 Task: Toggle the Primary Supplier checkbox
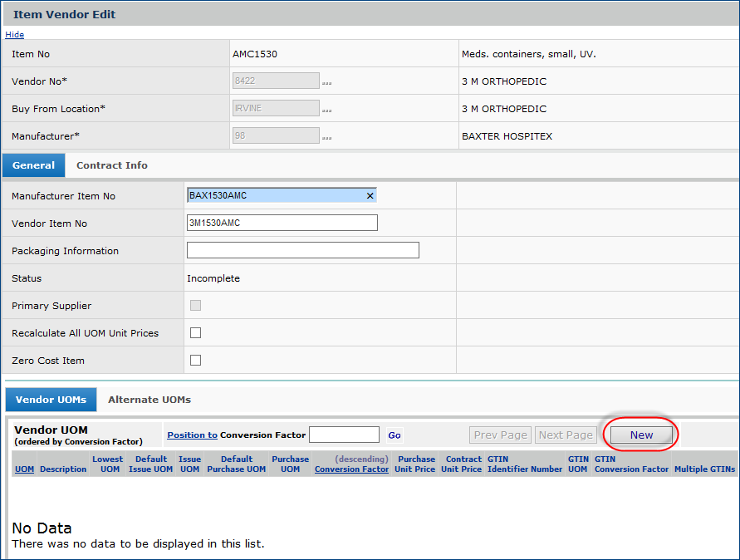pos(195,306)
